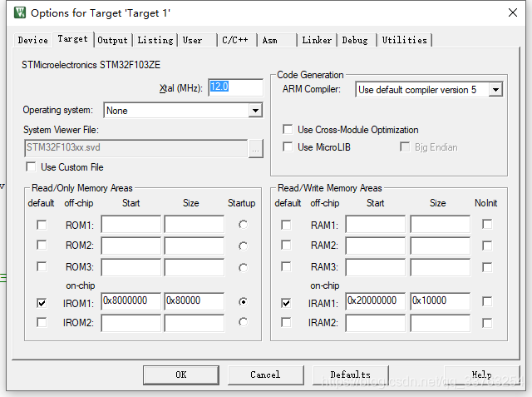Browse for System Viewer File with ellipsis button
This screenshot has width=532, height=397.
[256, 148]
